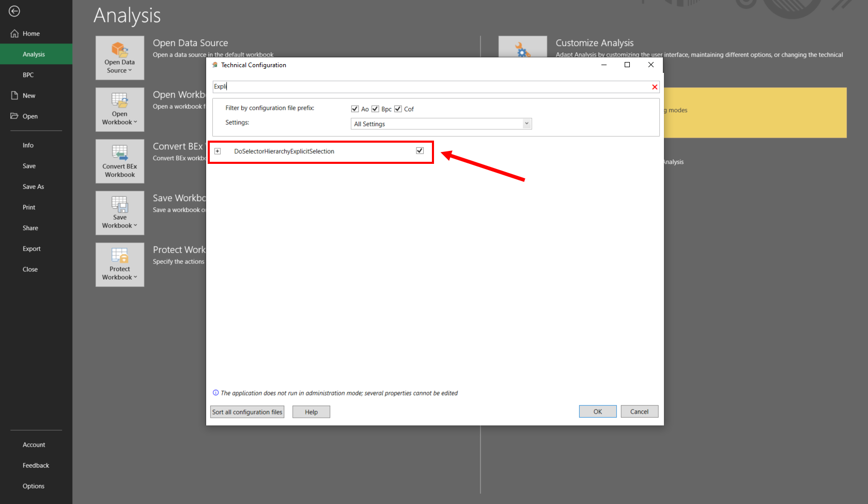Click Cancel in Technical Configuration dialog
The height and width of the screenshot is (504, 868).
pos(640,411)
